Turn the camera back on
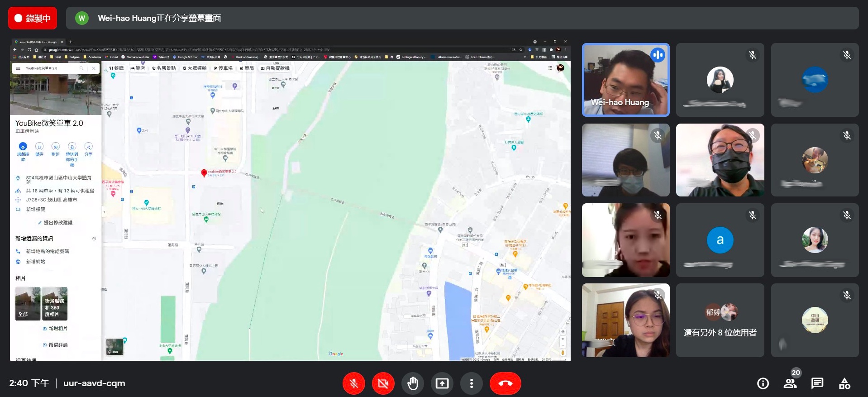The height and width of the screenshot is (397, 868). pyautogui.click(x=383, y=383)
